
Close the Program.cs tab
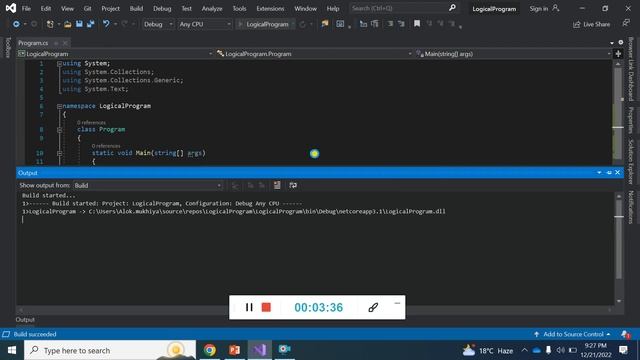coord(65,43)
